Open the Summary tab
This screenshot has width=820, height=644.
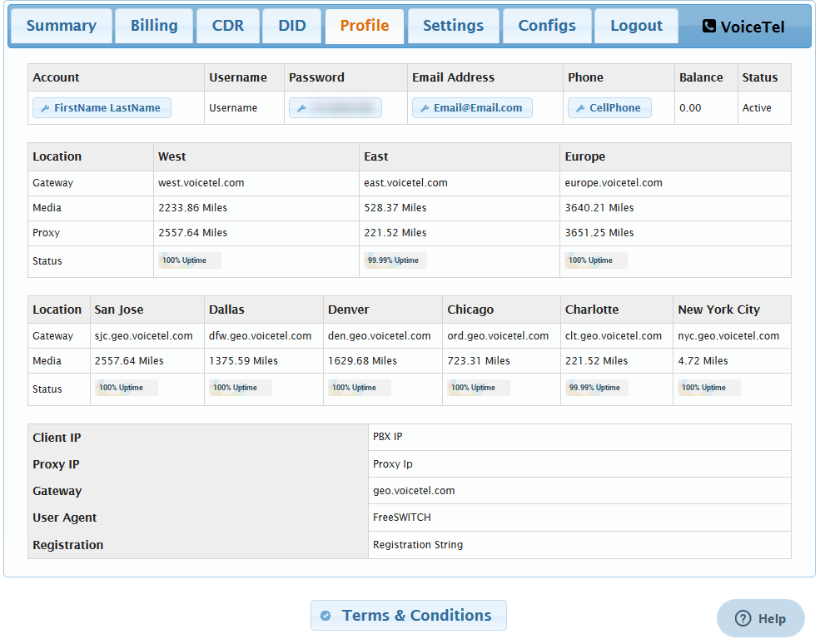(61, 26)
